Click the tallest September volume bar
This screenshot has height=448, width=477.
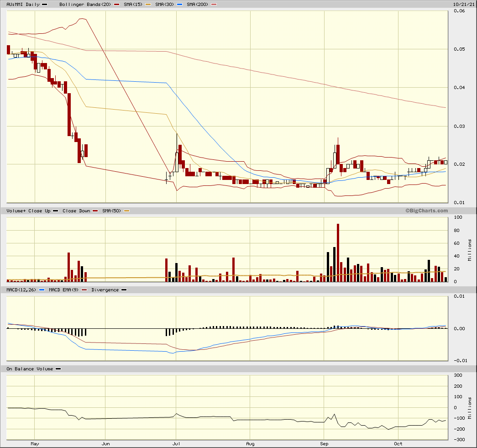point(338,253)
